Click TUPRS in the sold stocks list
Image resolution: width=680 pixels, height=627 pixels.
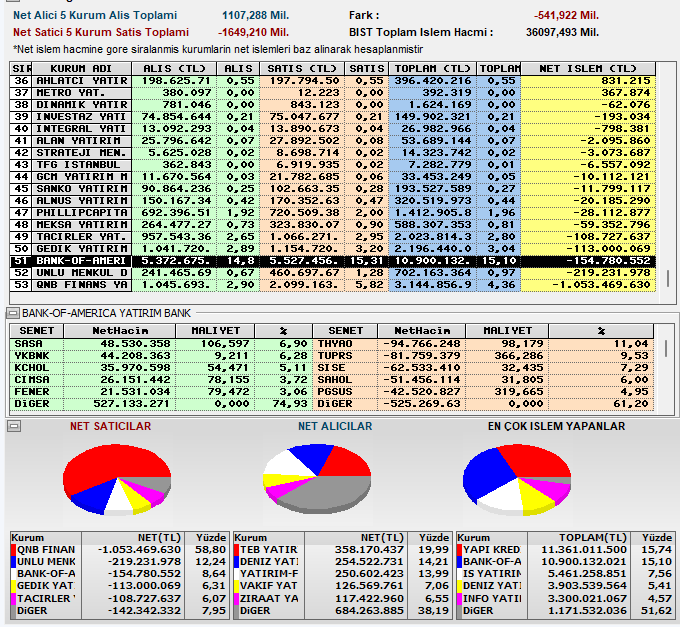click(x=335, y=356)
